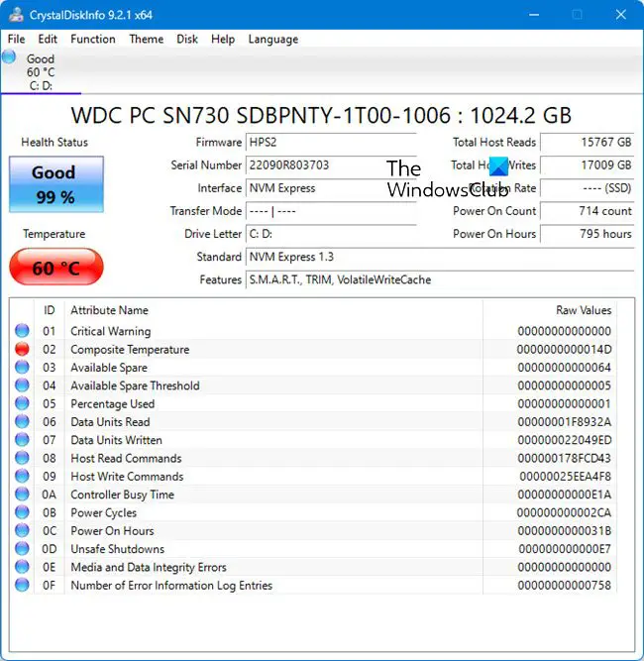Viewport: 644px width, 661px height.
Task: Click the CrystalDiskInfo app icon in title bar
Action: click(16, 14)
